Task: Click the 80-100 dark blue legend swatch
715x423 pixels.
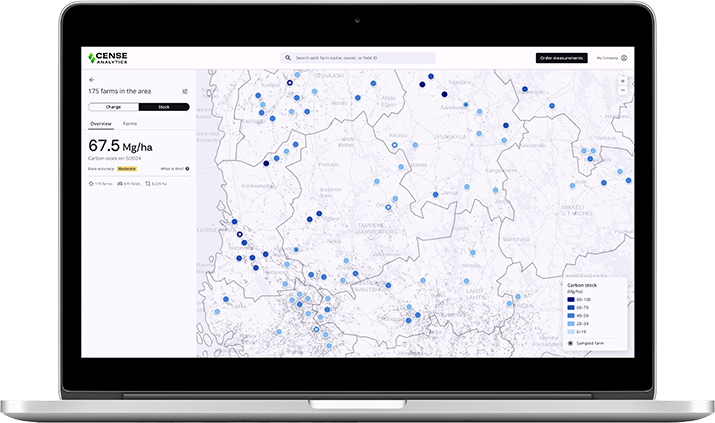Action: coord(571,299)
